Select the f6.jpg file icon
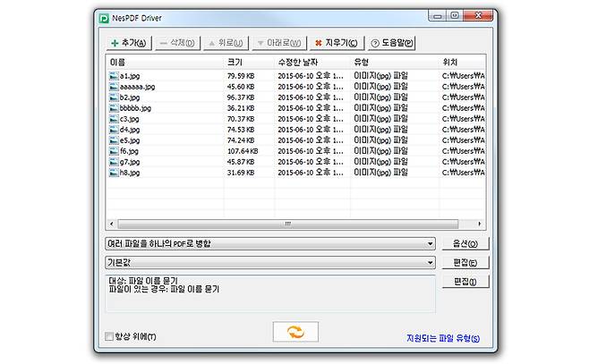This screenshot has width=589, height=364. 114,151
